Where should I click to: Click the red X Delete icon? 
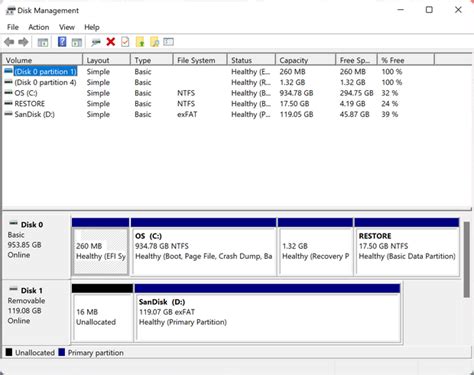click(111, 42)
